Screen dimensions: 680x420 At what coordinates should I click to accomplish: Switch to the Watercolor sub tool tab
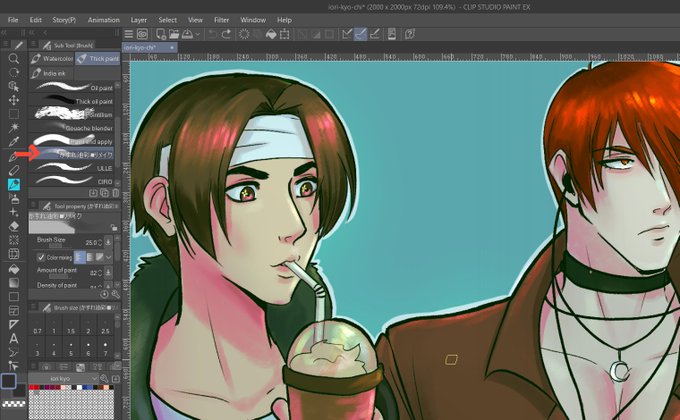pyautogui.click(x=52, y=58)
